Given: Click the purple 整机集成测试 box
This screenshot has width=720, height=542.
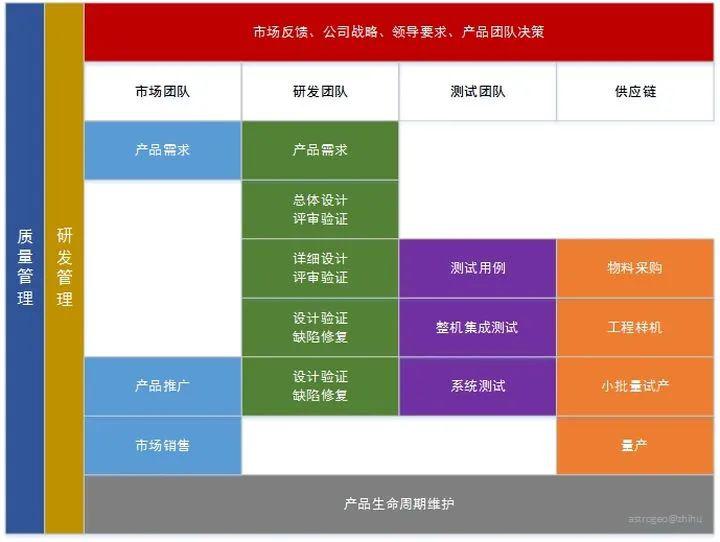Looking at the screenshot, I should tap(478, 327).
